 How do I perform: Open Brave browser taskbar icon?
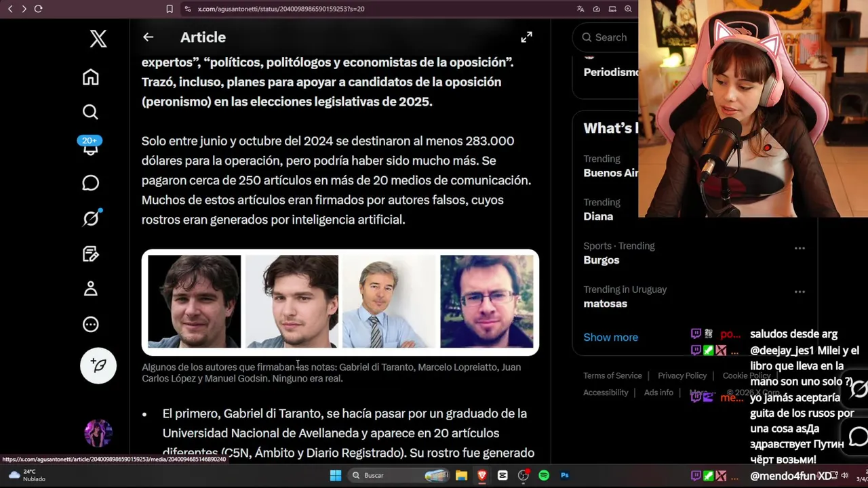(x=482, y=475)
